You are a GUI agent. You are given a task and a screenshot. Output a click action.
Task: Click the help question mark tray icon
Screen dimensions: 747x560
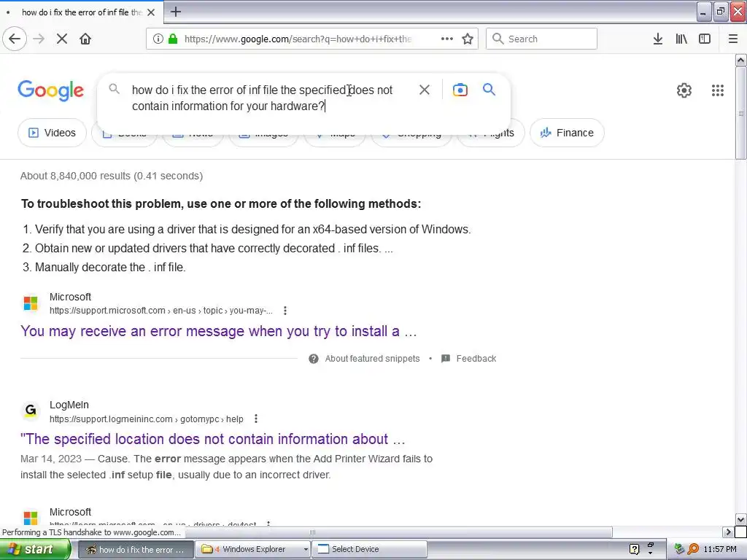point(634,550)
